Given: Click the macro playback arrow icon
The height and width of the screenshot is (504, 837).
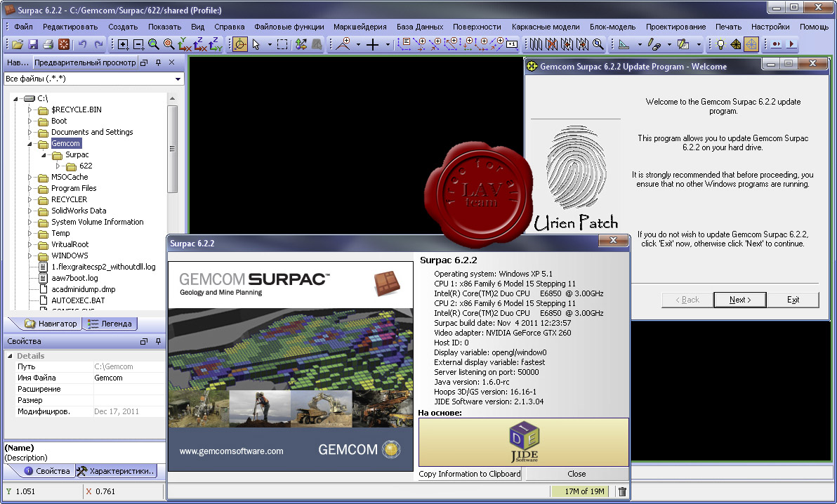Looking at the screenshot, I should 791,44.
